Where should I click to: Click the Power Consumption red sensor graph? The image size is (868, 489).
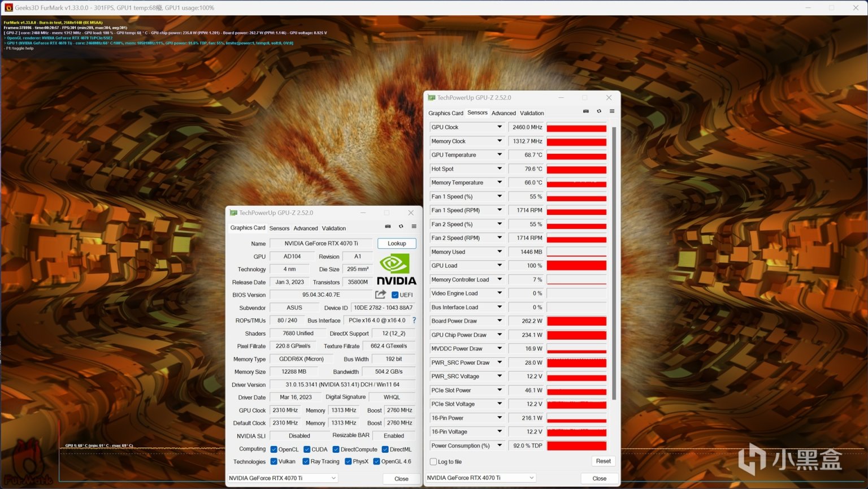click(576, 445)
